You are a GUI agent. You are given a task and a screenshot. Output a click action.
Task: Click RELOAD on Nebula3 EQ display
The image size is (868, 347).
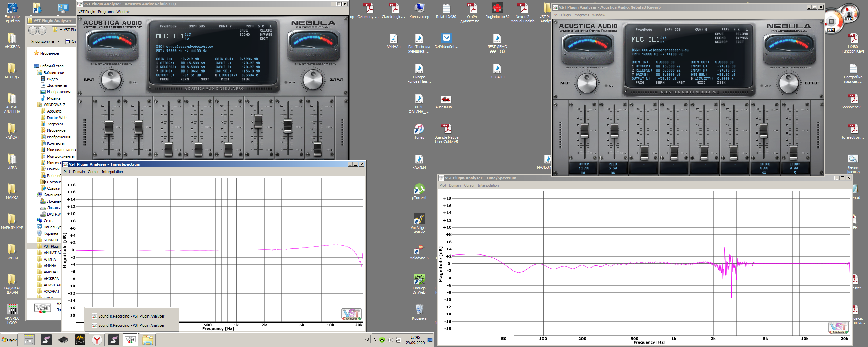266,30
